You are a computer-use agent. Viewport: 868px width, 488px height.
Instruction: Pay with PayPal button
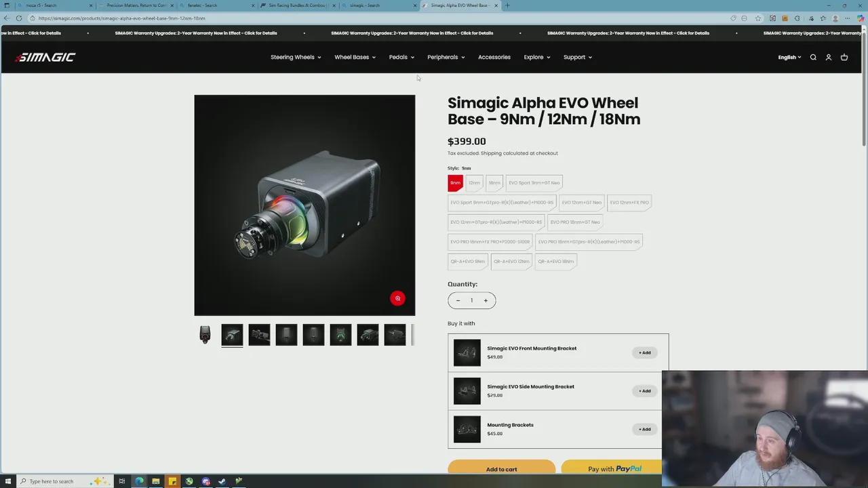coord(611,468)
